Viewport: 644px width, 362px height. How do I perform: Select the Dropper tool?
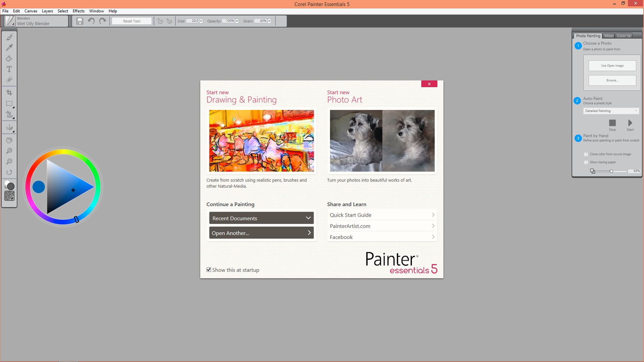click(x=9, y=47)
